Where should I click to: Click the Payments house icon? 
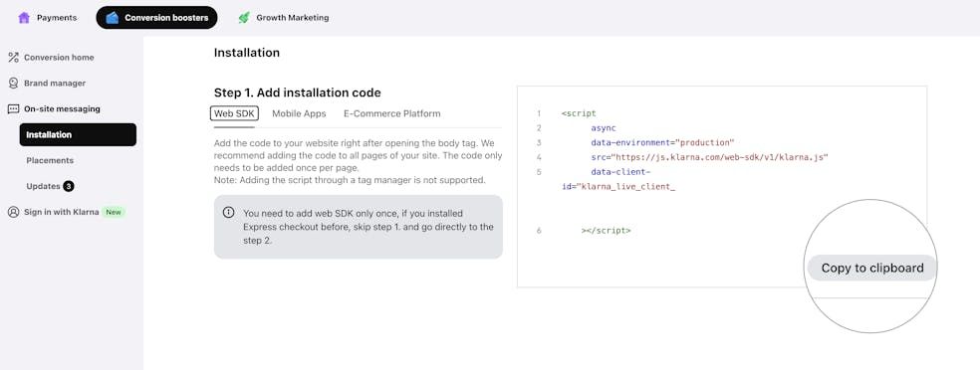24,18
